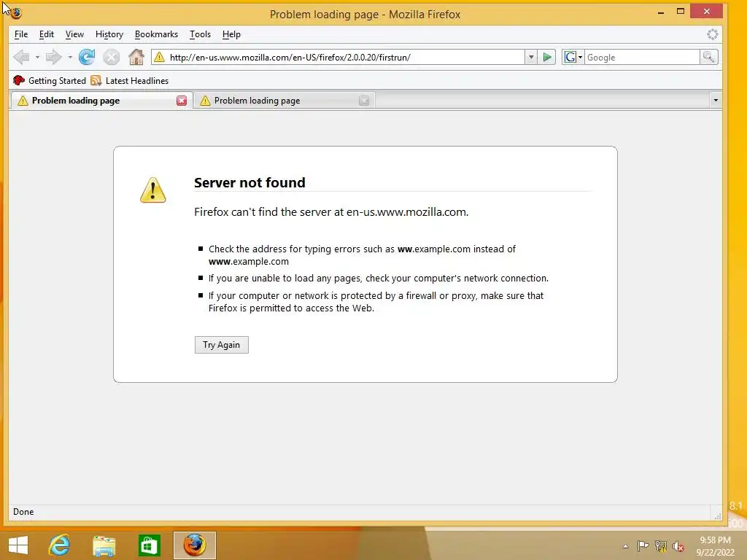Click the search magnifier button
Viewport: 747px width, 560px height.
(708, 57)
